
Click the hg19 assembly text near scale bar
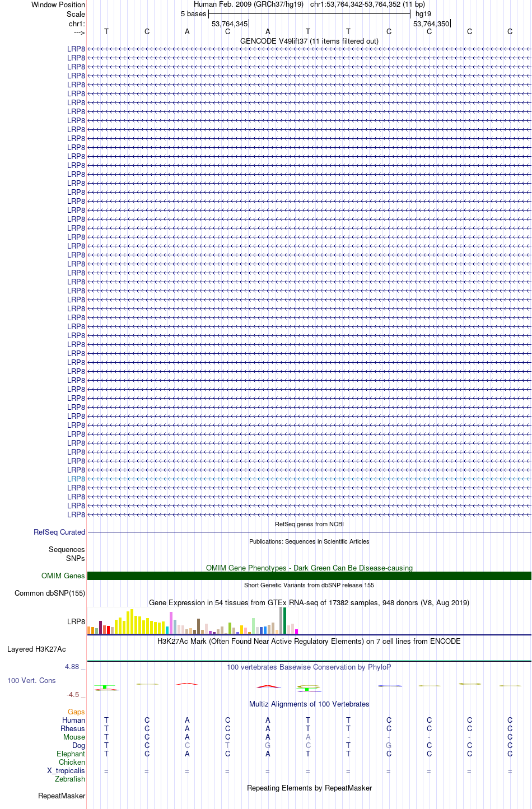[423, 14]
